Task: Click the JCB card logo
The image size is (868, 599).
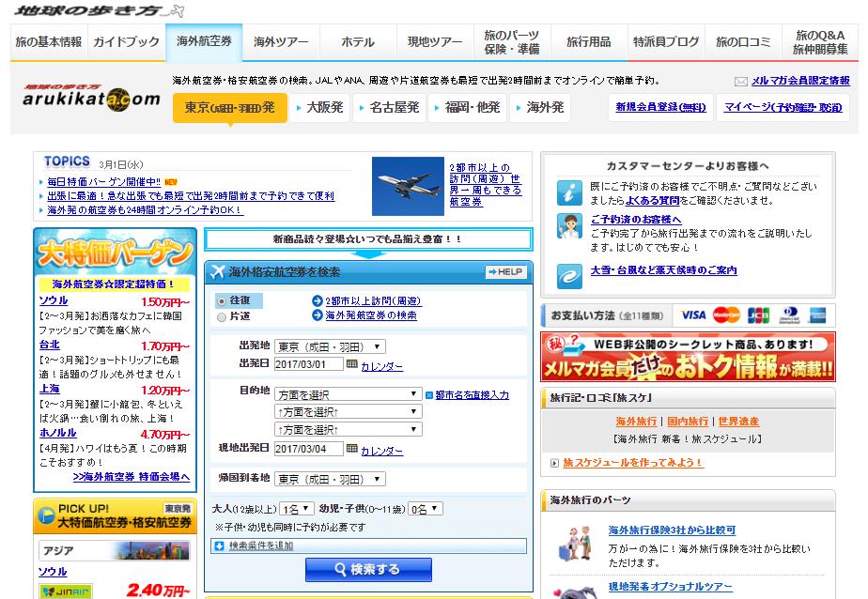Action: click(x=758, y=315)
